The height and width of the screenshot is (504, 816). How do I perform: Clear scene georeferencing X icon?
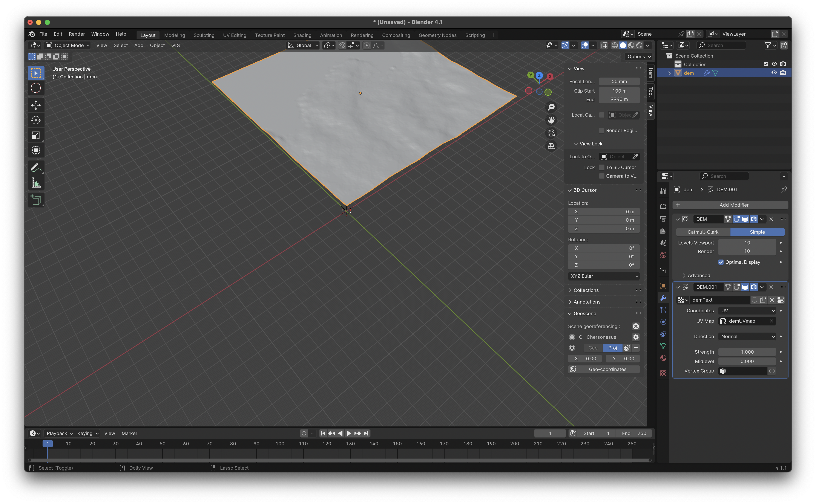[636, 326]
